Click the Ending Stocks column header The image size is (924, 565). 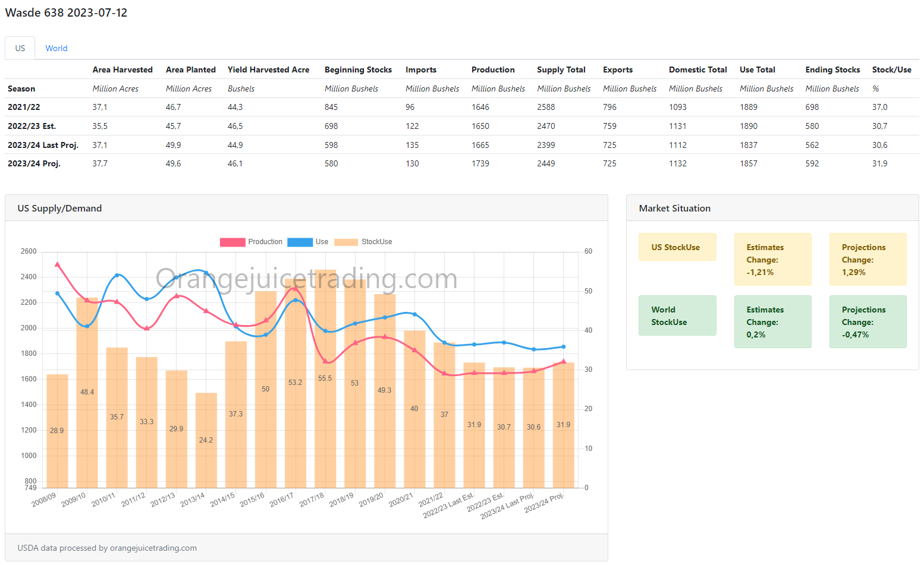point(832,70)
